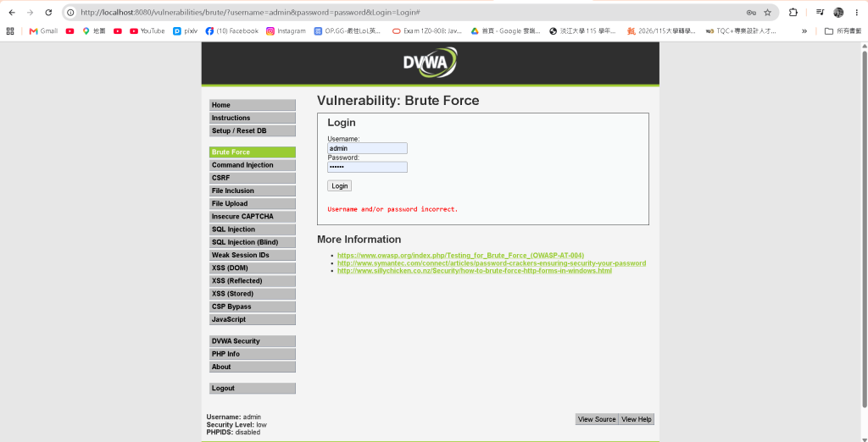Viewport: 868px width, 442px height.
Task: Expand the bookmarks overflow chevron
Action: (804, 31)
